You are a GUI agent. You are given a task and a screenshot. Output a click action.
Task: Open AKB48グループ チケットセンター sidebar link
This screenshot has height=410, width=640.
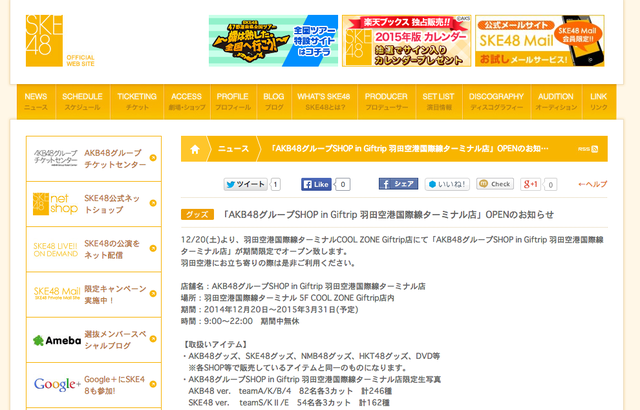point(94,159)
